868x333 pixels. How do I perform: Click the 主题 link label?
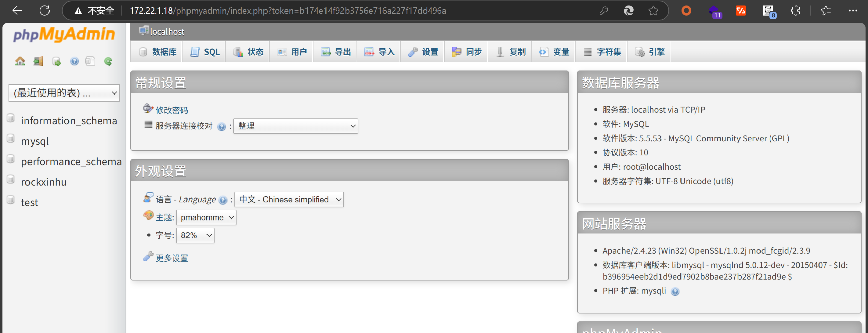[164, 217]
